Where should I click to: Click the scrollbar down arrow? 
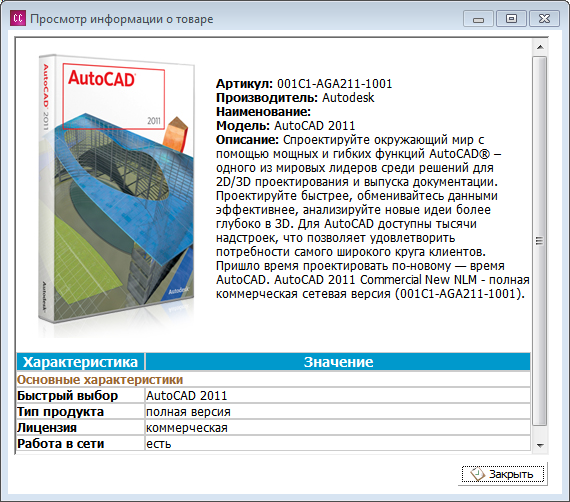coord(540,446)
